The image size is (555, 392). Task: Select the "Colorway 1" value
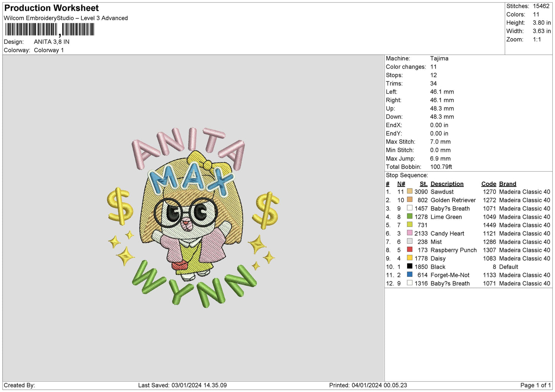[x=49, y=50]
